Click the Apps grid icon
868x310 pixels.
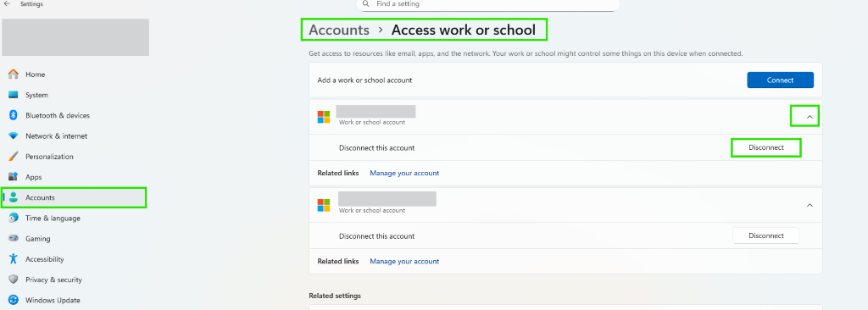point(14,177)
